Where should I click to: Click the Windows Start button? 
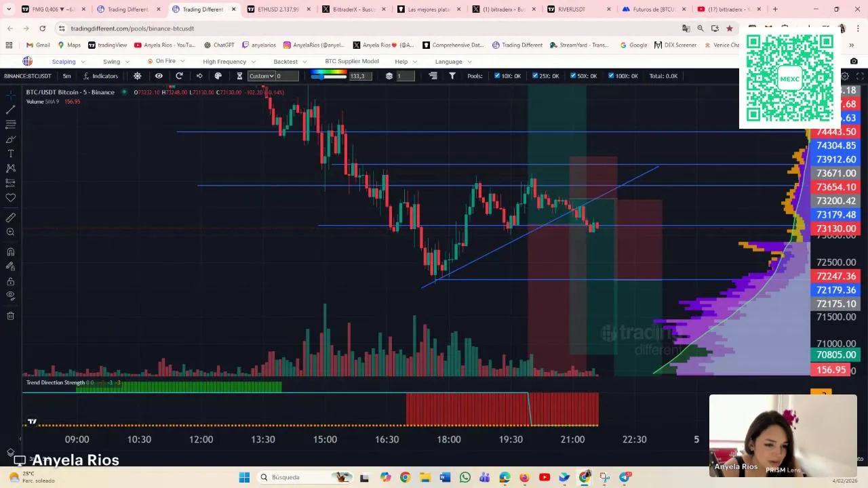tap(244, 477)
